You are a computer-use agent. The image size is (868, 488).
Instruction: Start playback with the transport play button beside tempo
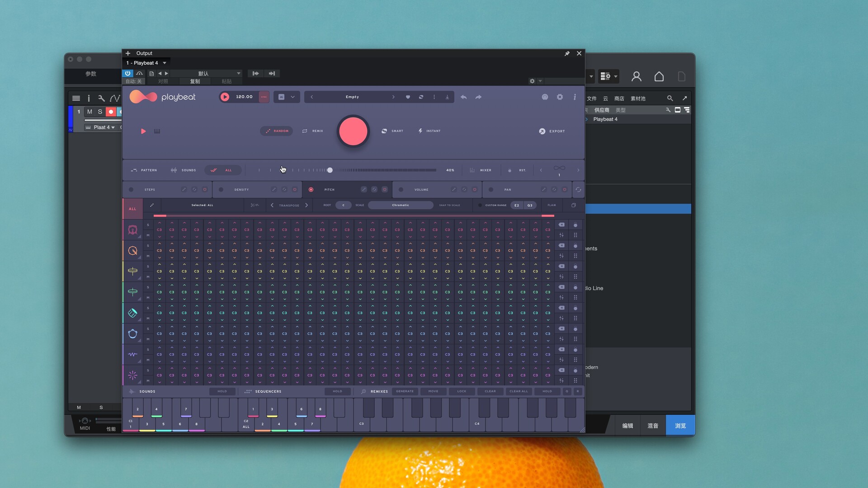[225, 97]
